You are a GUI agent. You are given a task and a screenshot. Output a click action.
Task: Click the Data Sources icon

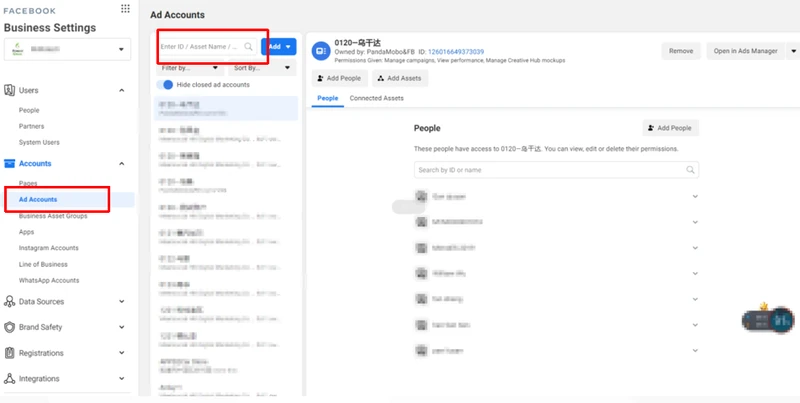click(9, 301)
